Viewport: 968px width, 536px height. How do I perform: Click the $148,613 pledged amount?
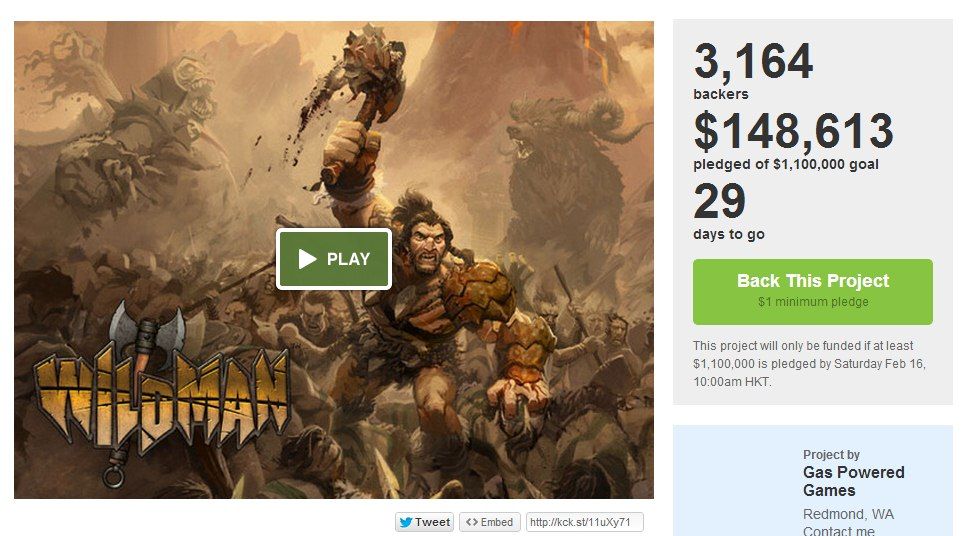click(793, 131)
